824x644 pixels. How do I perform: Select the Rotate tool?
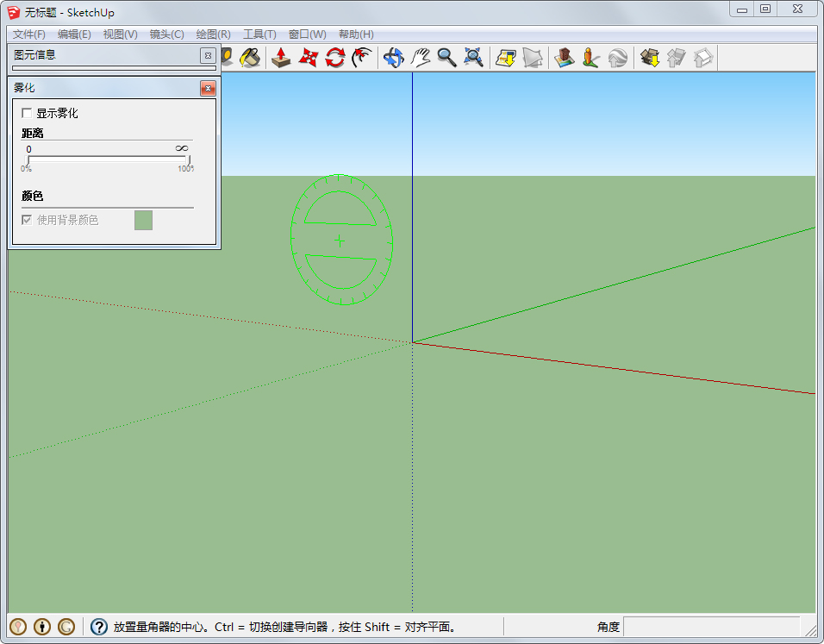click(334, 58)
